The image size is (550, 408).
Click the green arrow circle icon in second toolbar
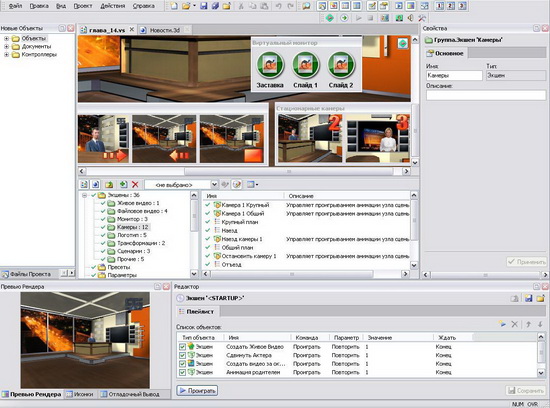pos(344,18)
